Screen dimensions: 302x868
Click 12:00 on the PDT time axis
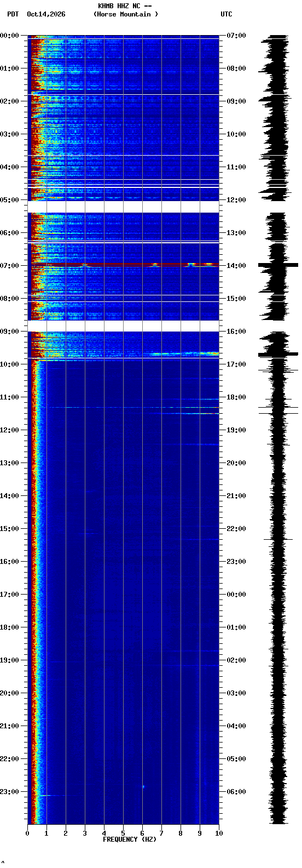(x=9, y=430)
